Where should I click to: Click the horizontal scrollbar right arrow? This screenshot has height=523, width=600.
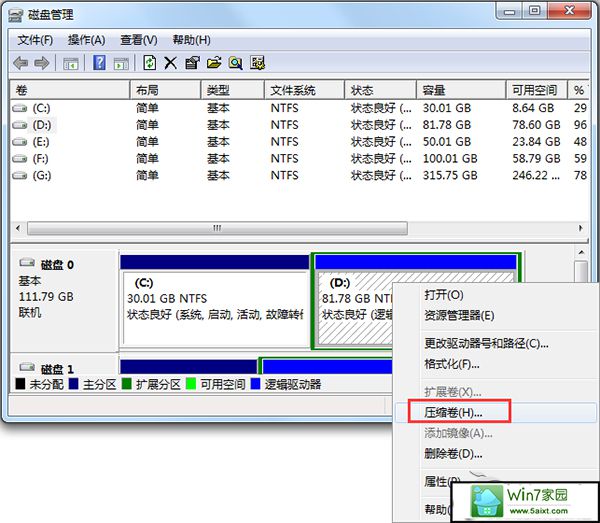pyautogui.click(x=580, y=228)
